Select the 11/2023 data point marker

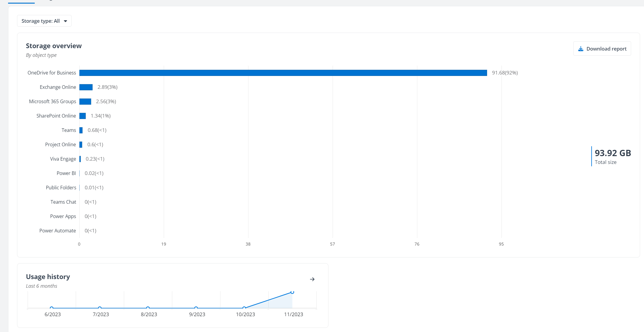pyautogui.click(x=292, y=292)
